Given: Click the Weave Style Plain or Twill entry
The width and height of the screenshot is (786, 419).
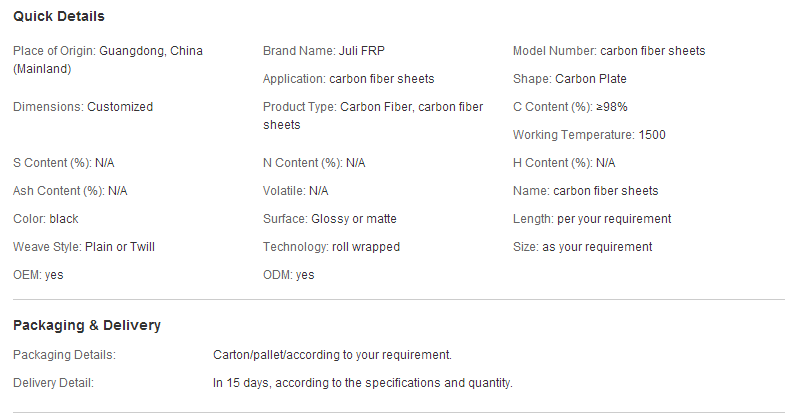Looking at the screenshot, I should click(x=84, y=248).
